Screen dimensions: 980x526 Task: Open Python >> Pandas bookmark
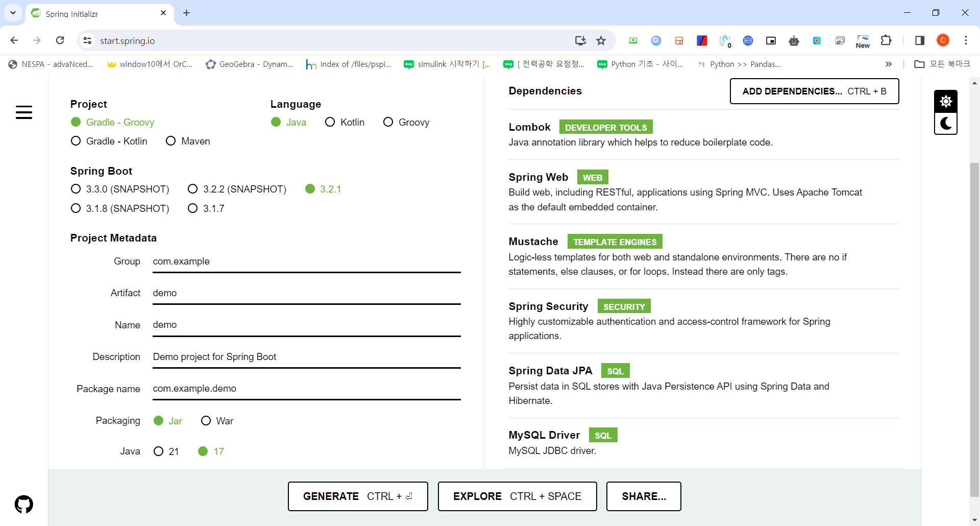pyautogui.click(x=739, y=64)
